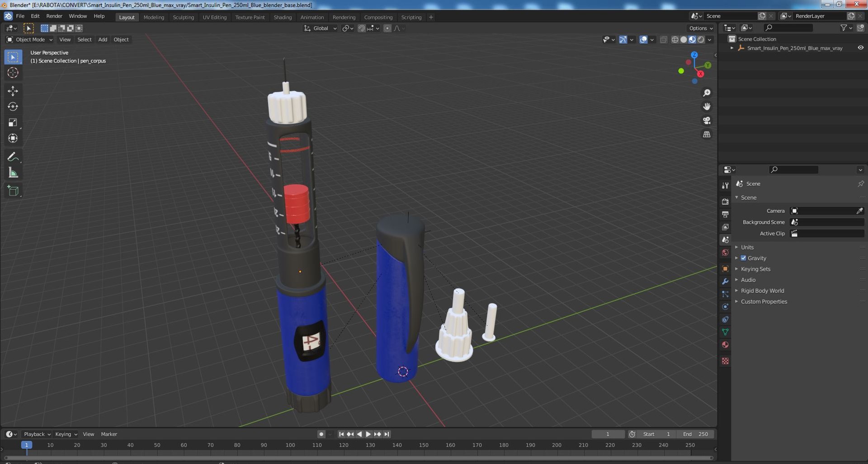Switch to the Modeling workspace tab
This screenshot has width=868, height=464.
pos(154,17)
